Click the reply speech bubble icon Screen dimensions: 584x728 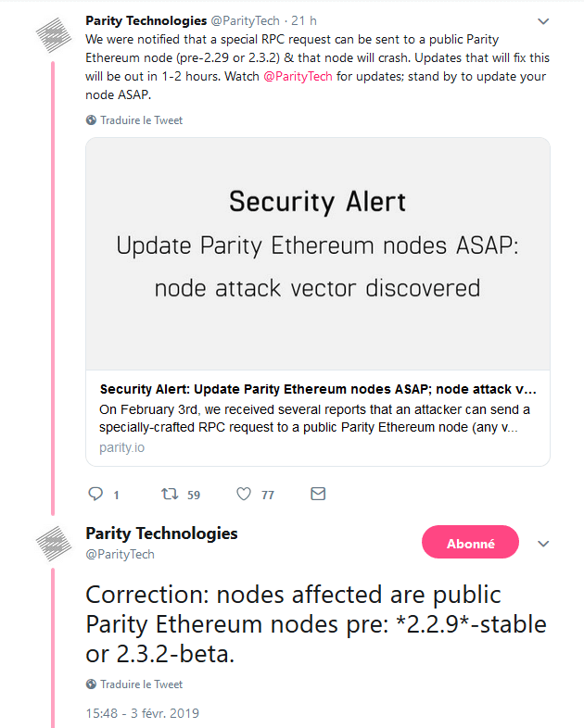95,495
